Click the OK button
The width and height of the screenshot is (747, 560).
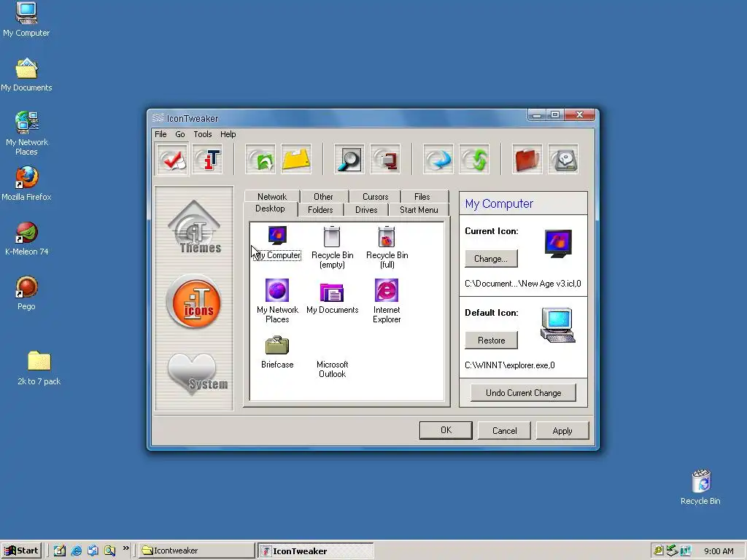click(446, 430)
